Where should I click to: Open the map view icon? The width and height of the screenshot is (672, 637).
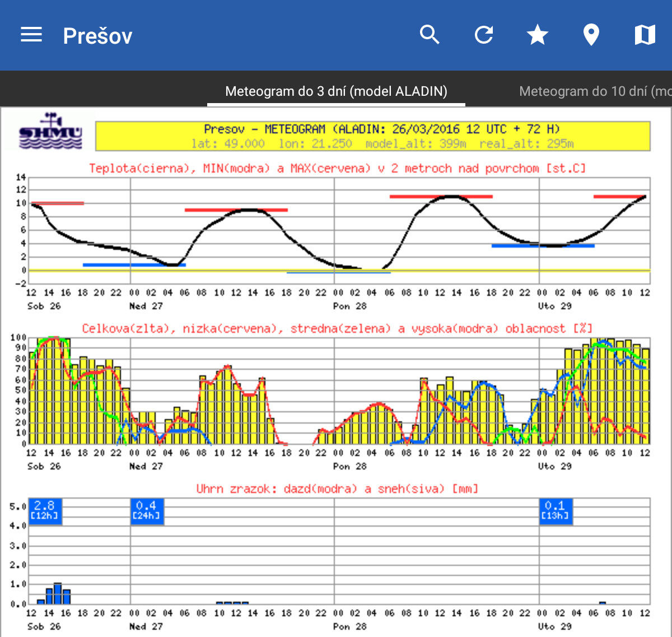[x=645, y=35]
